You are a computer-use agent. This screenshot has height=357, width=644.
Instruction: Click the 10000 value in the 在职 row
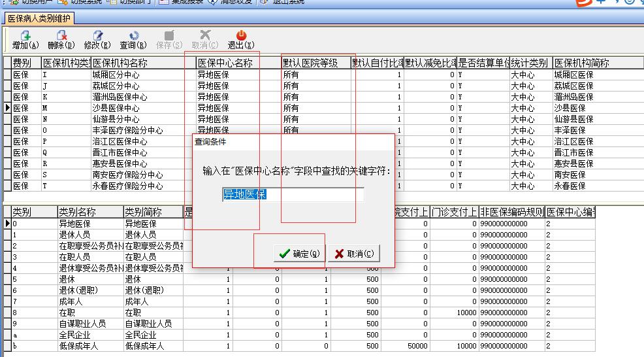454,313
